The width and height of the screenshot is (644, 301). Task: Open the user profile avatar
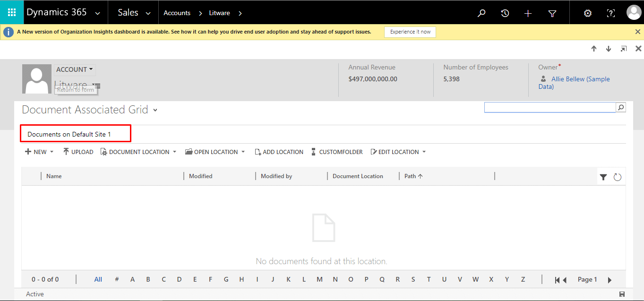[634, 13]
